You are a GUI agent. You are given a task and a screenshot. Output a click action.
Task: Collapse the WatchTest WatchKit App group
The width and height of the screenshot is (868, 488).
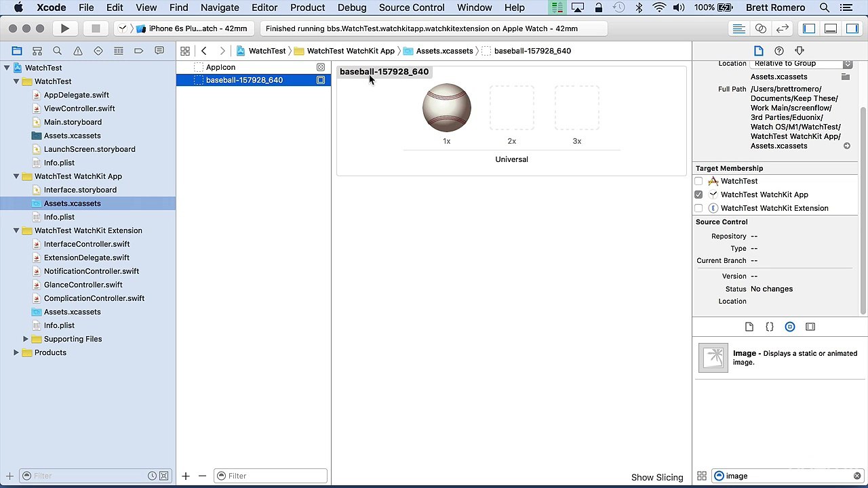[x=16, y=176]
